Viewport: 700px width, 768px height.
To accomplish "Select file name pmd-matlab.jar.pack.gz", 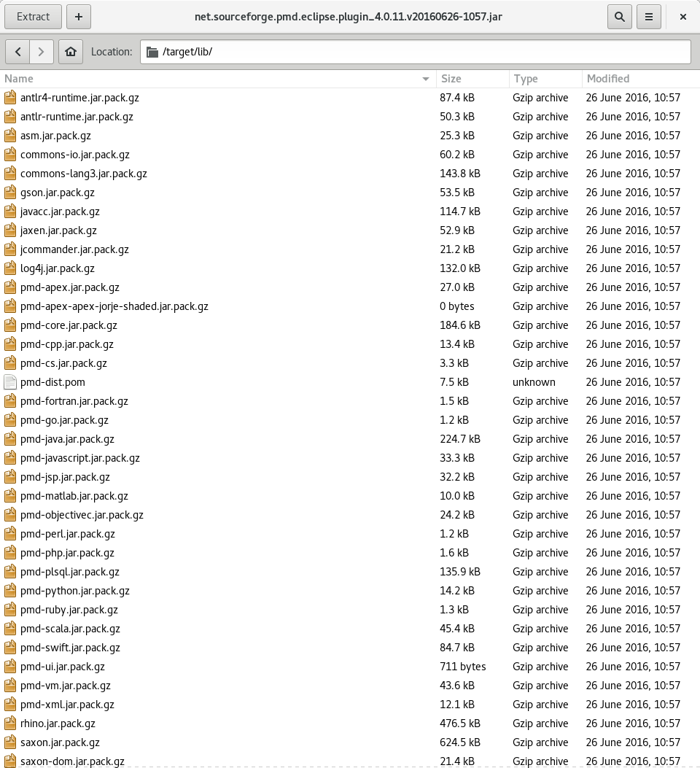I will click(x=74, y=496).
